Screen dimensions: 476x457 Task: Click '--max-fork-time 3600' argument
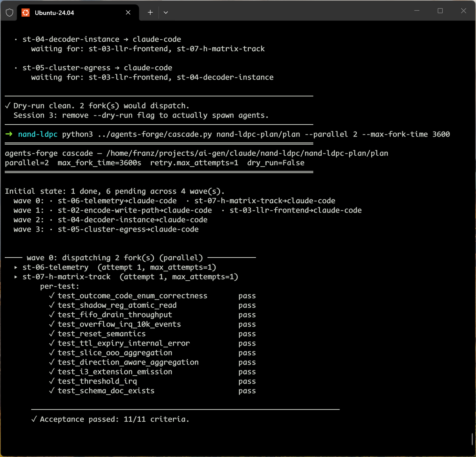(x=406, y=134)
